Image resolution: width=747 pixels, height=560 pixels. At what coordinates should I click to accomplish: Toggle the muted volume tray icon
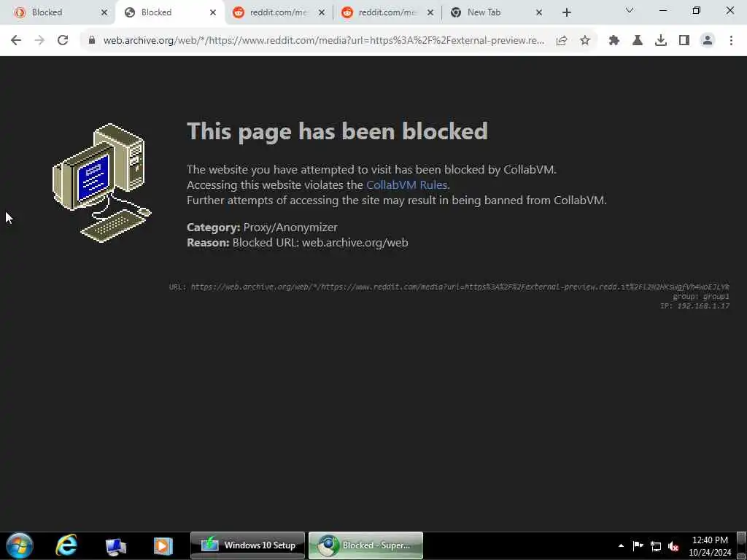(x=673, y=546)
